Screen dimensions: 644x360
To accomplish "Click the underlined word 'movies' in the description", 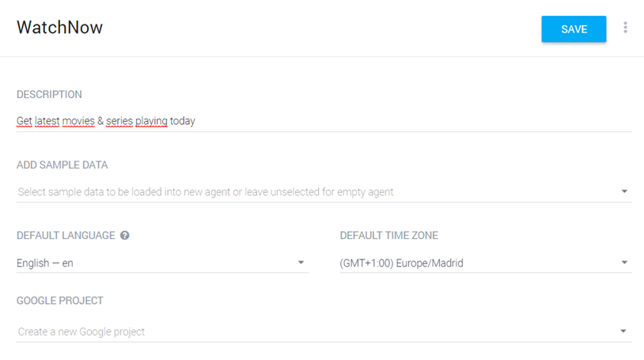I will 78,121.
